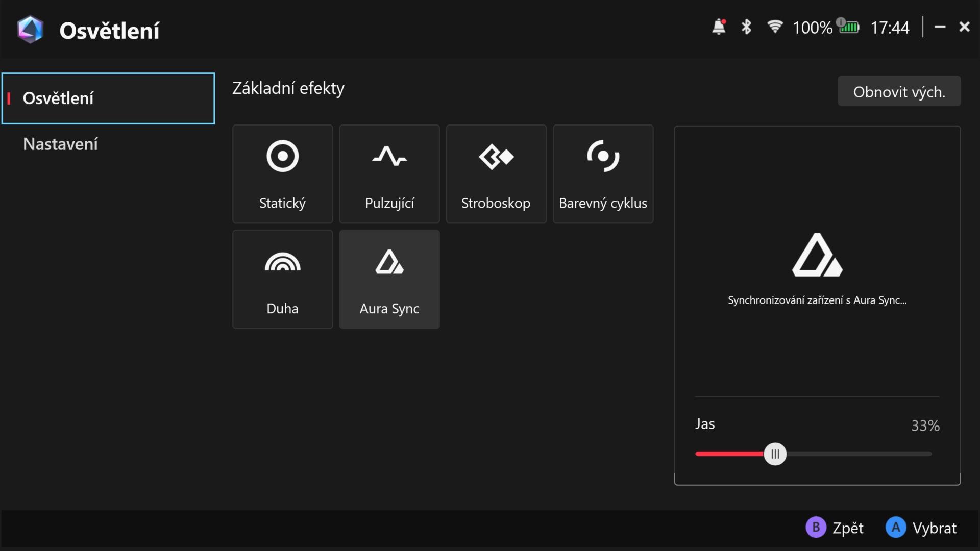Screen dimensions: 980x551
Task: Open the Wi-Fi status icon
Action: click(x=775, y=27)
